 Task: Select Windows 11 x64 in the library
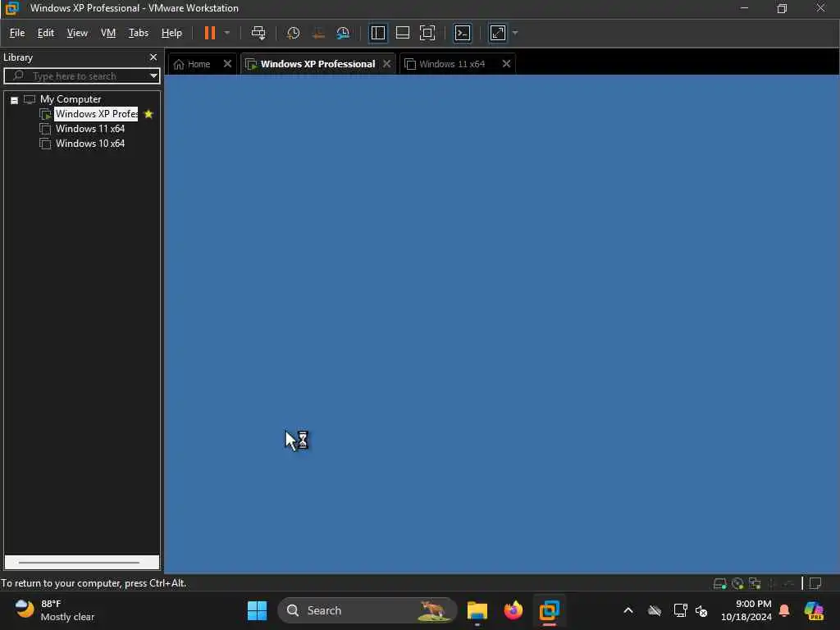[x=90, y=129]
